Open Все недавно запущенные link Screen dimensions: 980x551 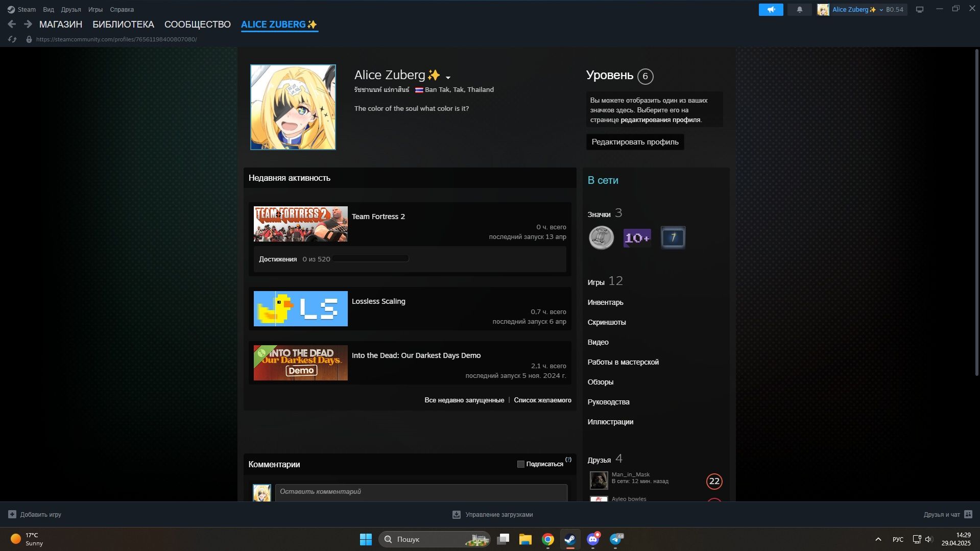coord(464,400)
